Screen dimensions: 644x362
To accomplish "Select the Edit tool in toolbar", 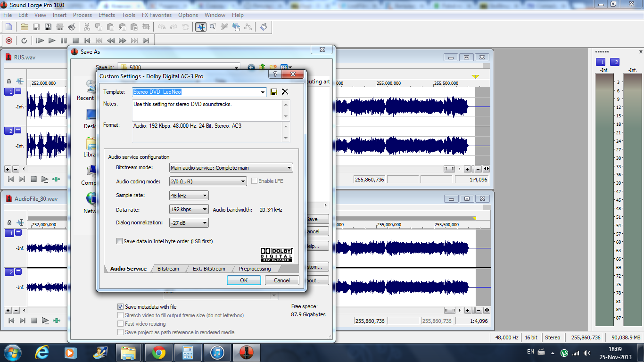I will tap(201, 27).
